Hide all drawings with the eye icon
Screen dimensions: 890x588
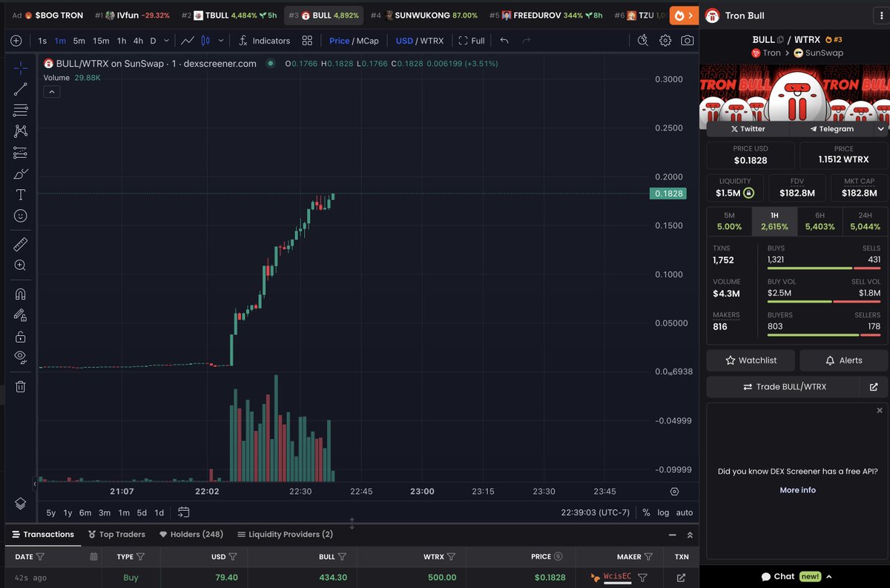20,356
